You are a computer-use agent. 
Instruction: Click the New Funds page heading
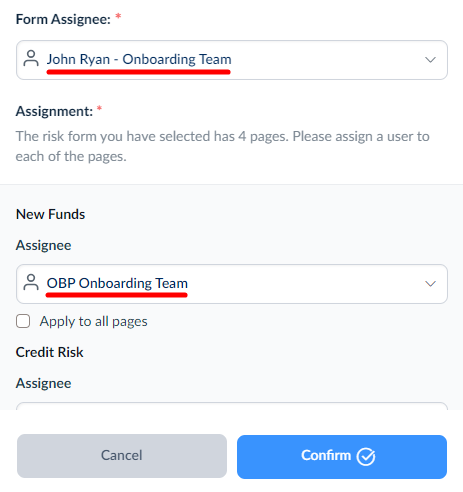50,214
